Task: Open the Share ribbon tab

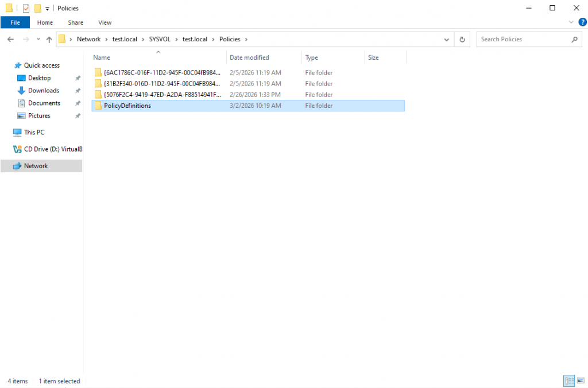Action: click(75, 22)
